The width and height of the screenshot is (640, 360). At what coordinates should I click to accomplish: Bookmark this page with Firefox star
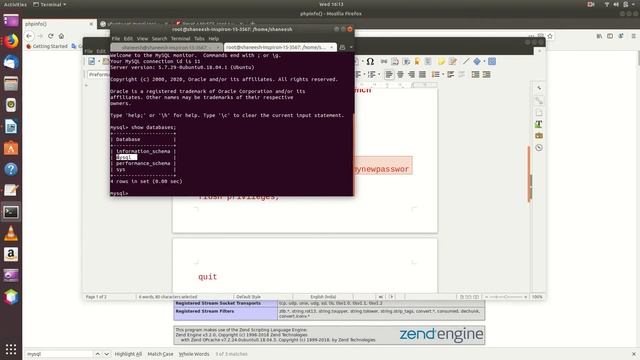click(550, 36)
